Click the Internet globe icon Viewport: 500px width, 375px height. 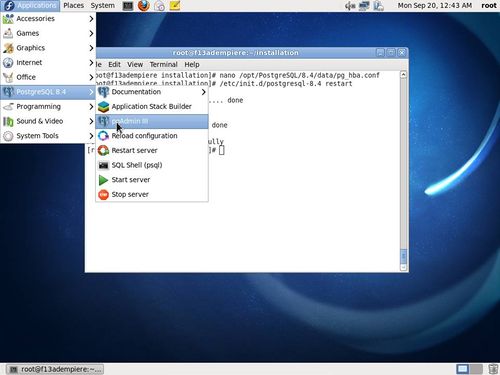(x=8, y=63)
